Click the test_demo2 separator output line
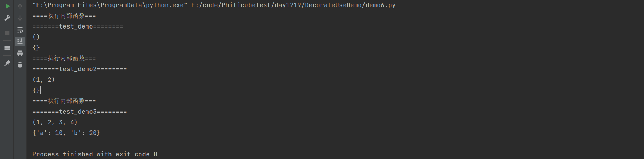Viewport: 644px width, 159px height. click(x=80, y=69)
